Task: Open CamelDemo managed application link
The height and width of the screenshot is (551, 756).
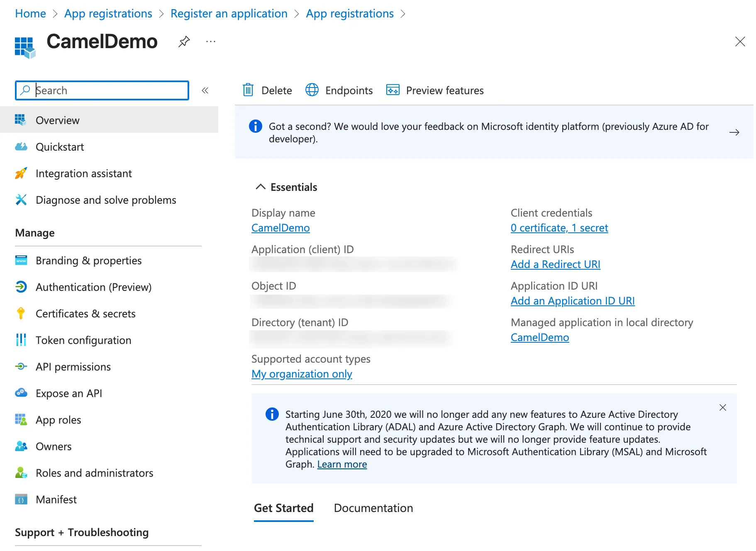Action: 540,337
